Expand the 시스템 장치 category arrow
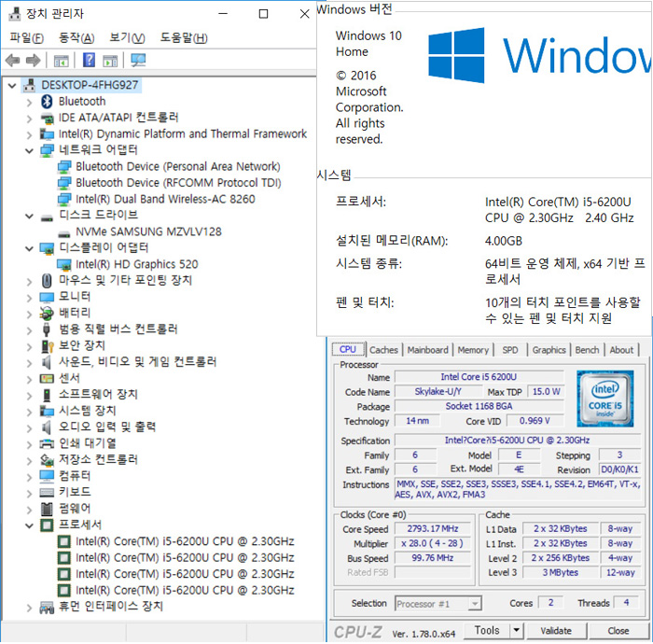The width and height of the screenshot is (653, 644). [29, 413]
